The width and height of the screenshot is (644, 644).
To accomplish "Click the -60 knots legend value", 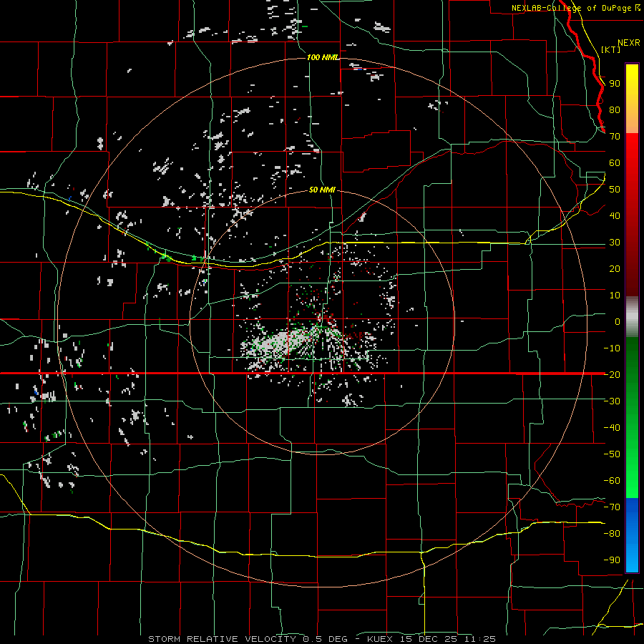I will (x=612, y=481).
